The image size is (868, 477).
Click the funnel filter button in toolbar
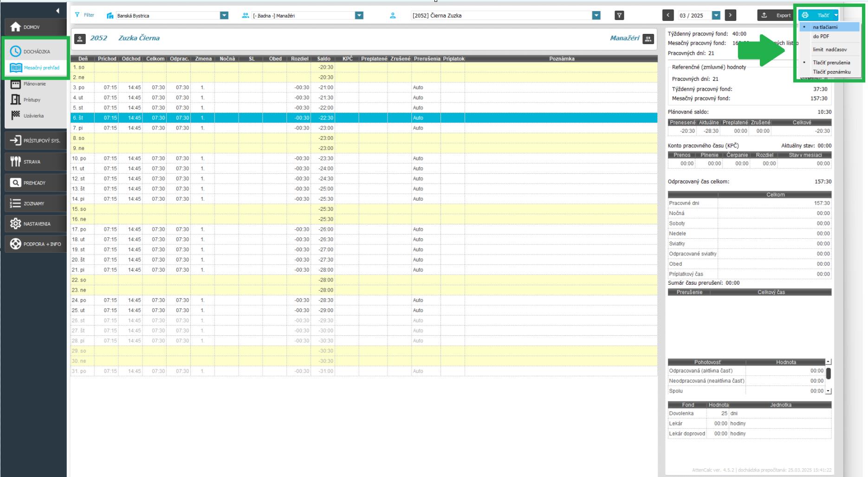tap(619, 15)
